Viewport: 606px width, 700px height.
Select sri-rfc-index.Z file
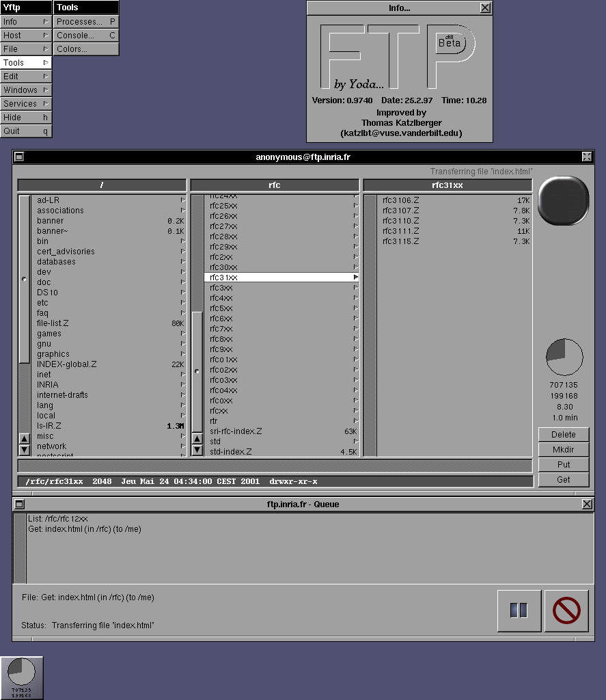pos(281,431)
